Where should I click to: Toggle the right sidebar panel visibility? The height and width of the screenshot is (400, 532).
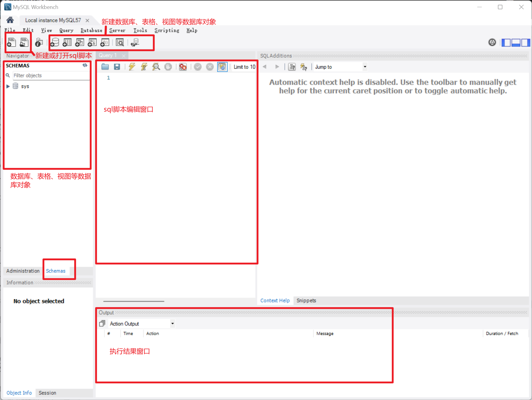[525, 43]
